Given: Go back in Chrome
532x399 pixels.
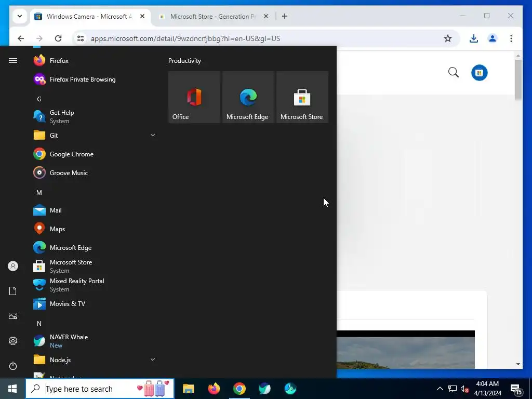Looking at the screenshot, I should (x=21, y=38).
